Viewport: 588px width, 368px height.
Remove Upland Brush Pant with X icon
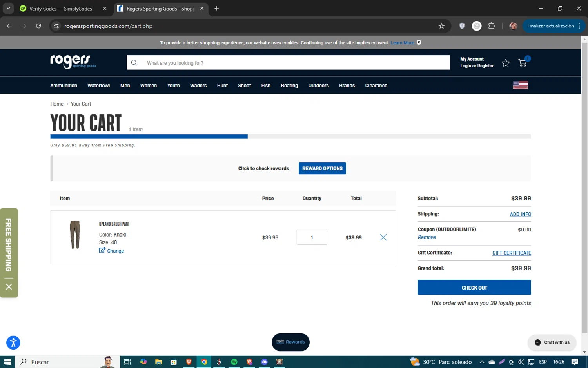[x=383, y=237]
